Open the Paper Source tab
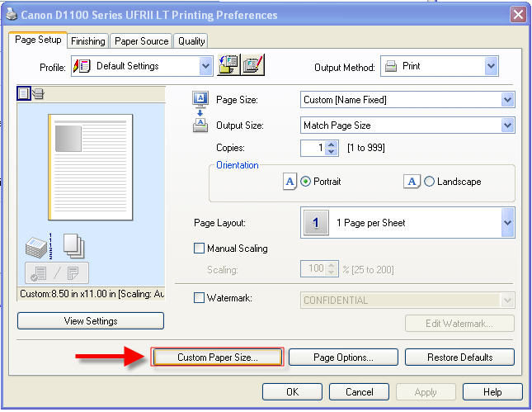This screenshot has height=412, width=532. pos(141,40)
